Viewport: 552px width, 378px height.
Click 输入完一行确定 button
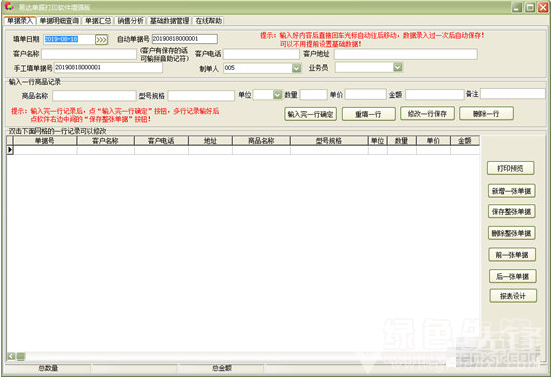tap(310, 114)
